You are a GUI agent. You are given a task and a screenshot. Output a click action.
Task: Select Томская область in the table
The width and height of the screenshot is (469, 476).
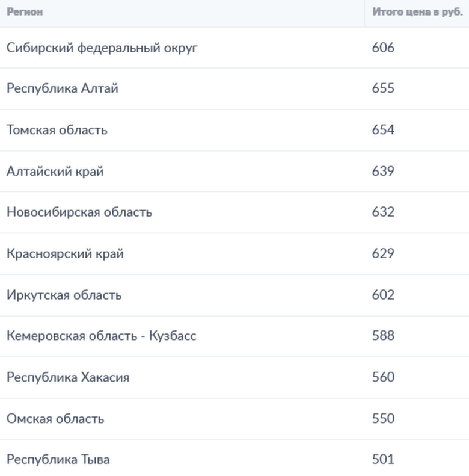(57, 130)
